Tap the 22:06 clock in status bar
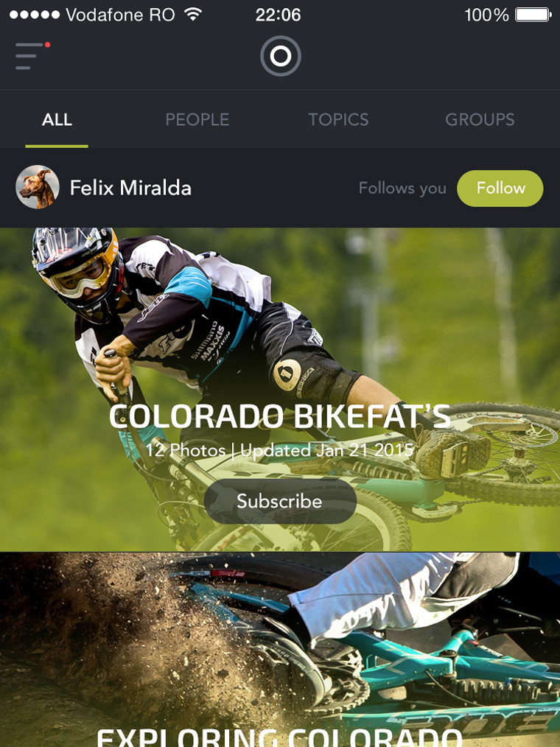The image size is (560, 747). (278, 15)
